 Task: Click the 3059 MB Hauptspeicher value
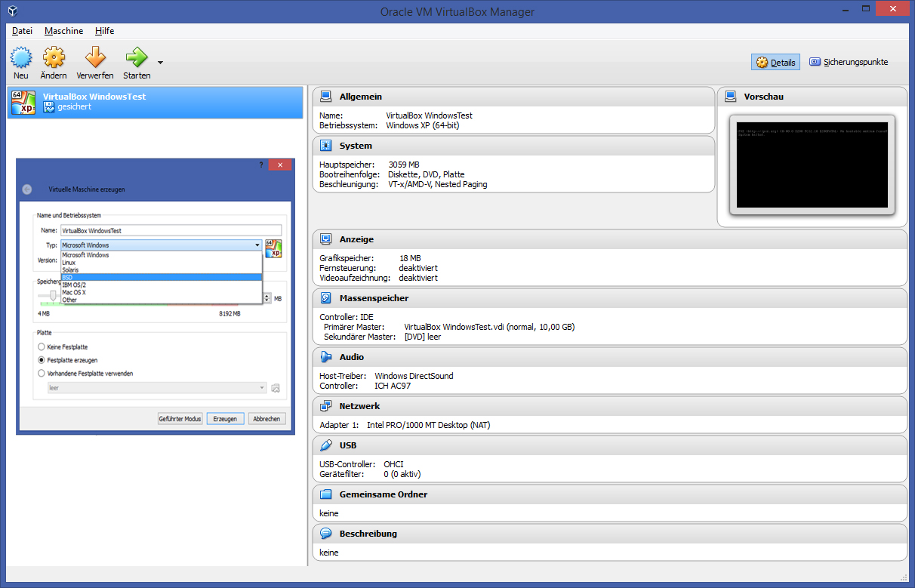coord(404,165)
